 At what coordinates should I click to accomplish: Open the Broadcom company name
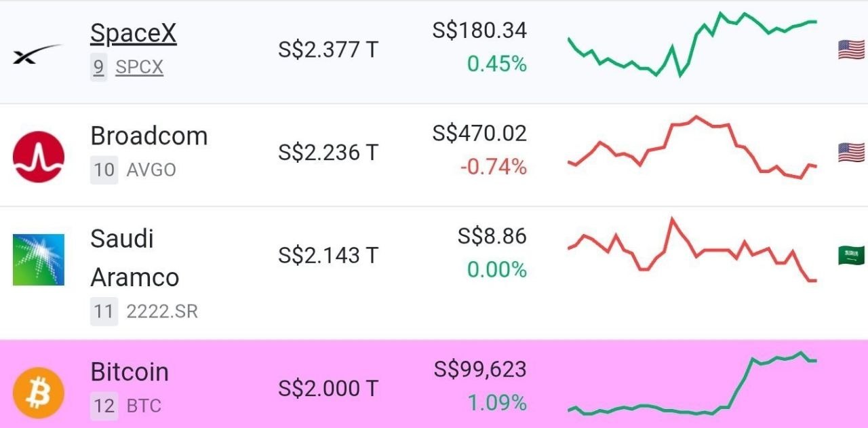[x=149, y=136]
